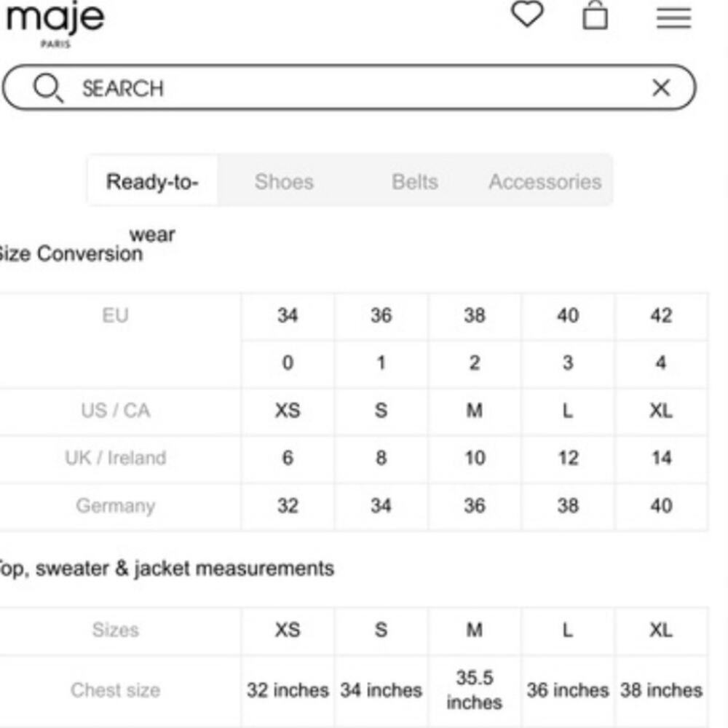Switch to the Shoes tab
This screenshot has height=728, width=728.
click(284, 181)
